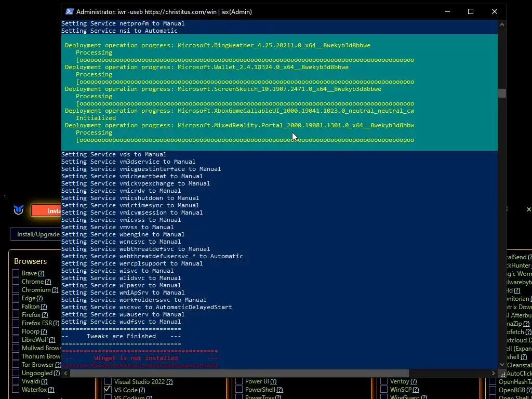Viewport: 532px width, 399px height.
Task: Open the (?) help link next to WinSCP
Action: (x=416, y=390)
